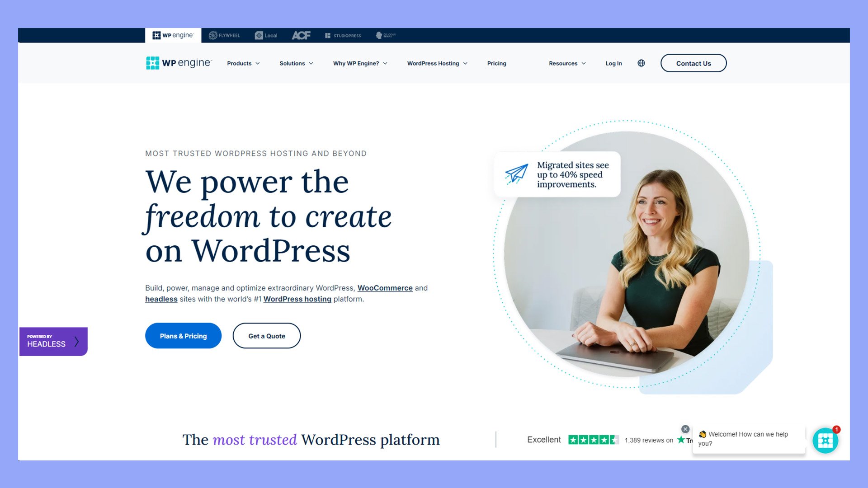Image resolution: width=868 pixels, height=488 pixels.
Task: Click the chat widget grid icon
Action: click(826, 440)
